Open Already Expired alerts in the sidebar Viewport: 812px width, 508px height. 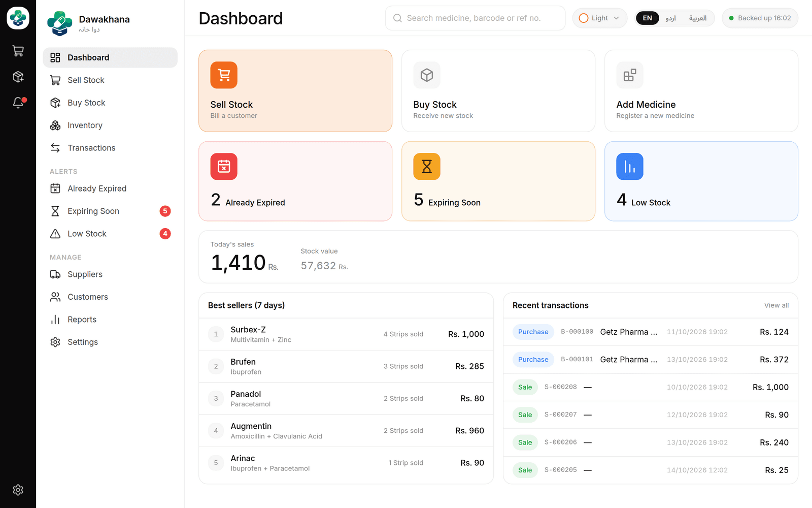(x=110, y=188)
